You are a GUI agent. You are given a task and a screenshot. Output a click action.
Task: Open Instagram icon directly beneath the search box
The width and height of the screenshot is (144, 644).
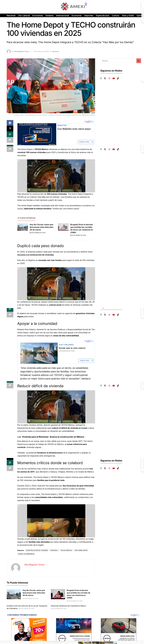point(109,78)
